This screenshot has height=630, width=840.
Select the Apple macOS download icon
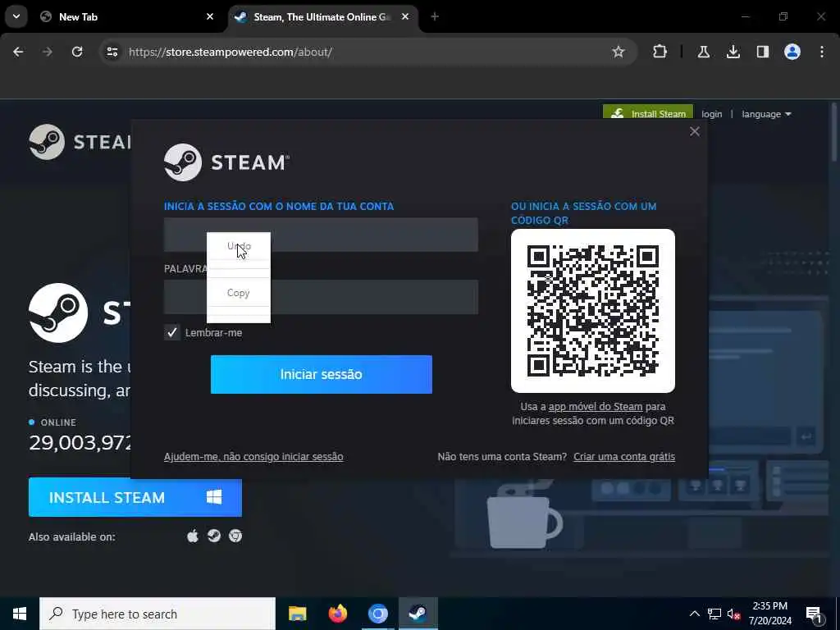[x=193, y=536]
